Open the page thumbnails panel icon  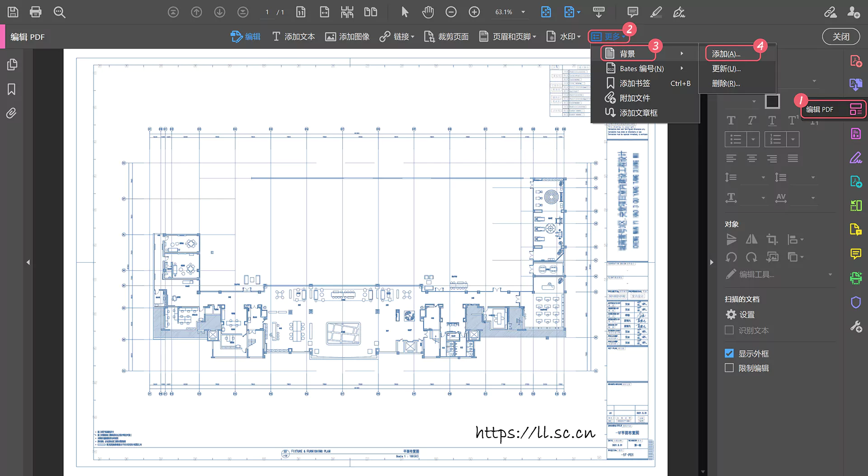click(12, 65)
